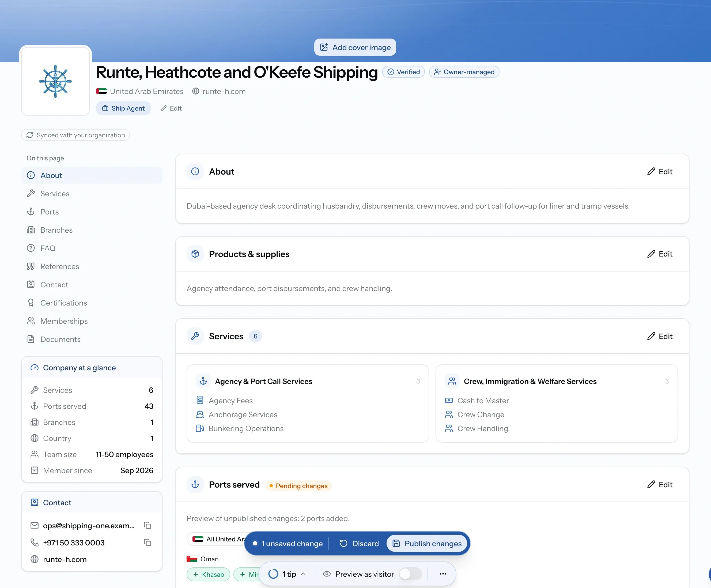Viewport: 711px width, 588px height.
Task: Click the Crew, Immigration & Welfare people icon
Action: [452, 381]
